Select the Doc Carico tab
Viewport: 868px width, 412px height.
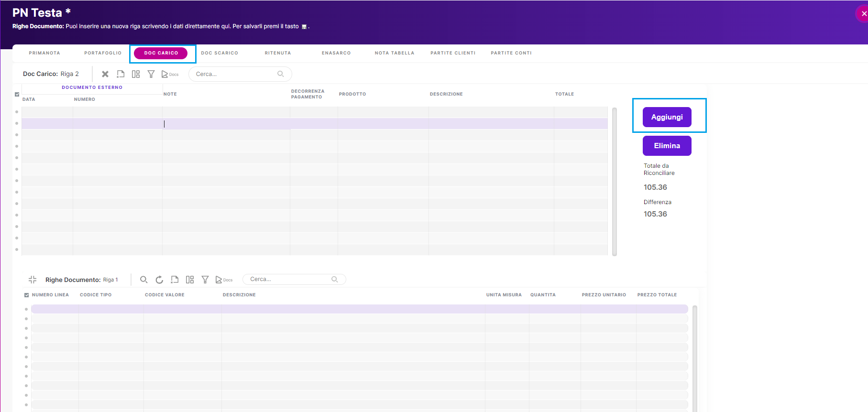(161, 53)
